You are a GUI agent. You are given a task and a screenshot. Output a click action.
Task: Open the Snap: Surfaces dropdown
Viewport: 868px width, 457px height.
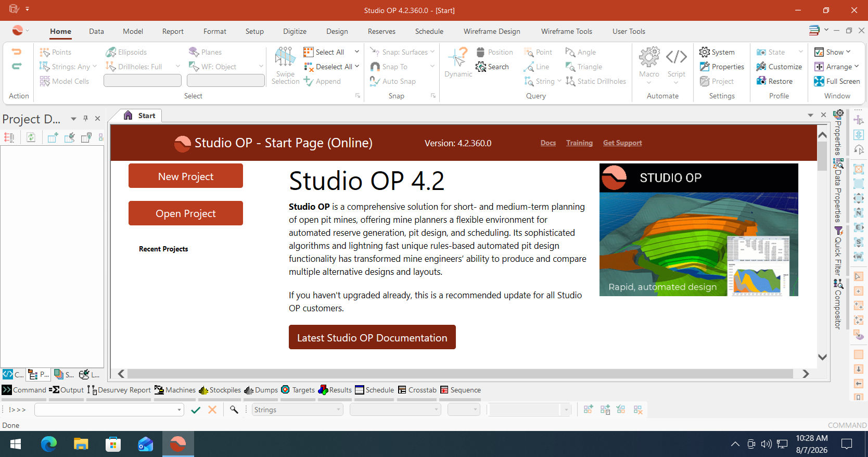(432, 52)
